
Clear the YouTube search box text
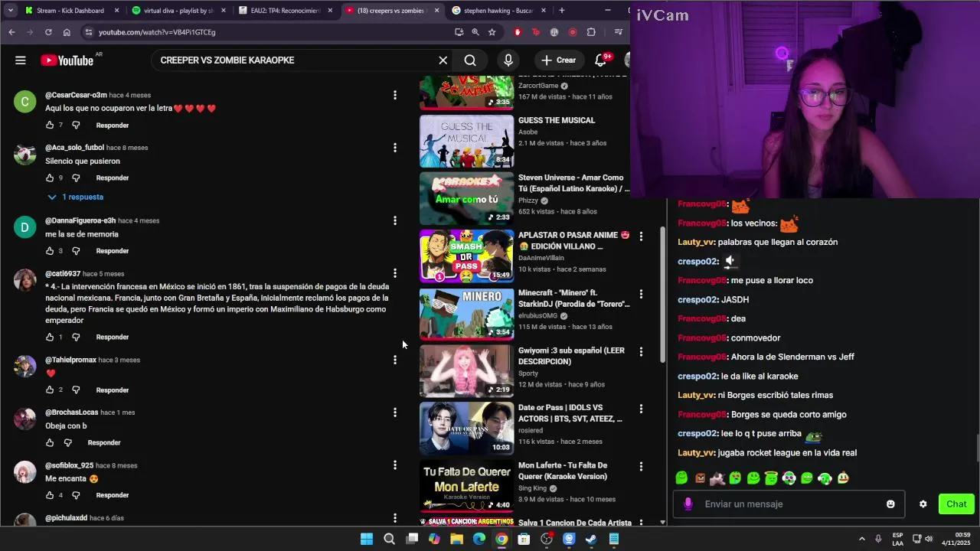click(x=443, y=60)
